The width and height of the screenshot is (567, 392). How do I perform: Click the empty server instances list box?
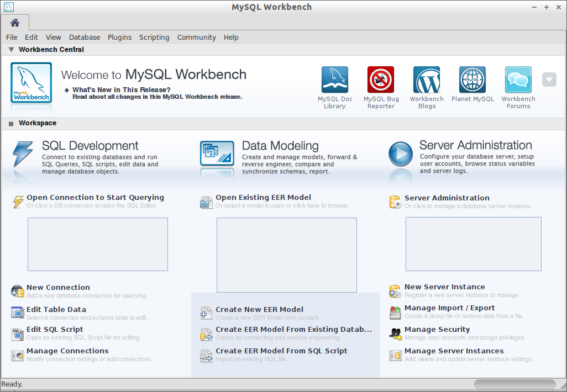coord(474,244)
